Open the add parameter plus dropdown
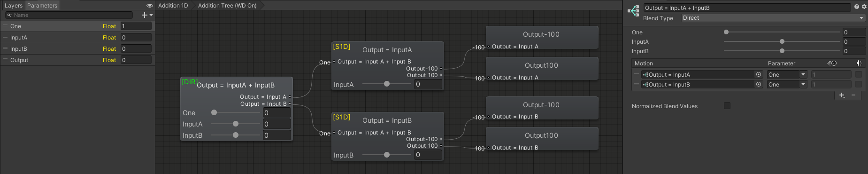 147,15
